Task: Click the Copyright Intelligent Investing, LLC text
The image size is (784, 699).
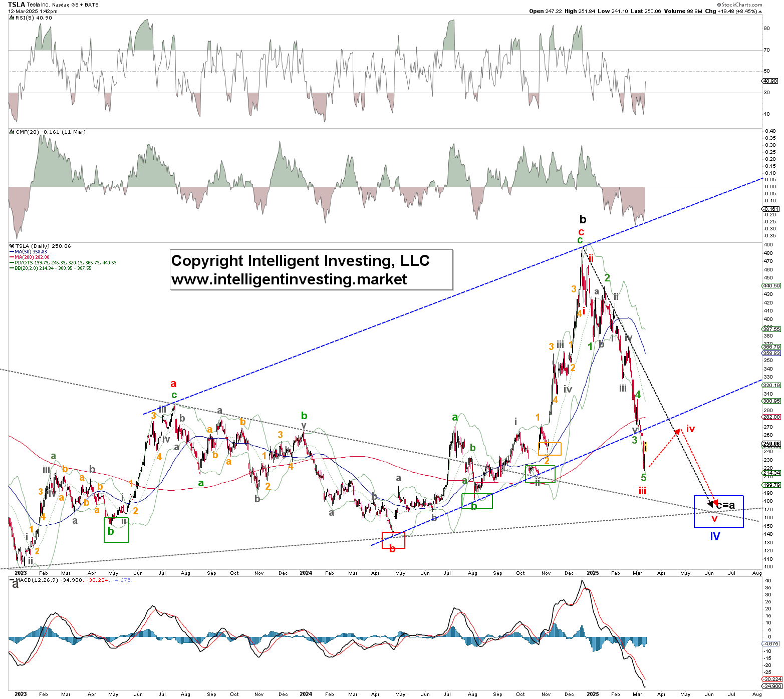Action: (x=301, y=261)
